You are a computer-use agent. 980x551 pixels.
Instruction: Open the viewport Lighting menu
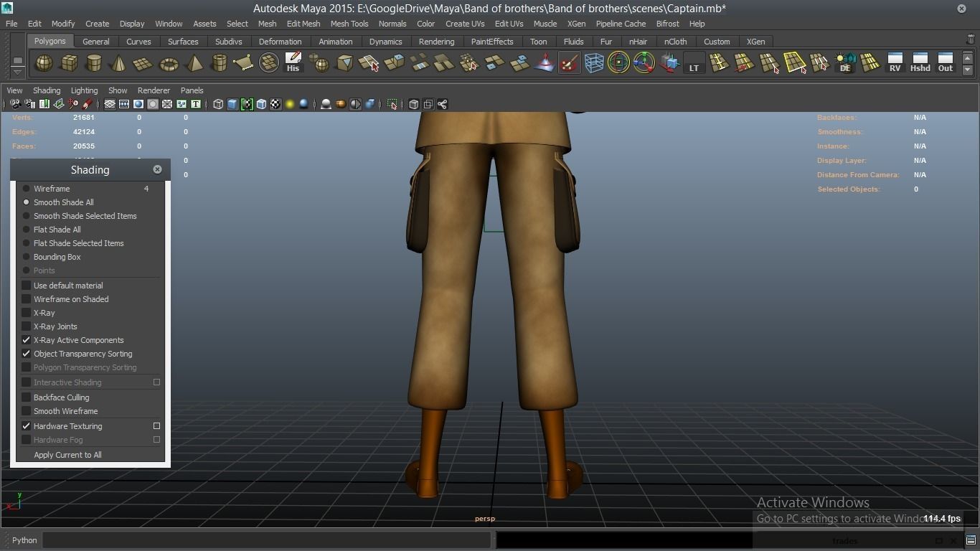click(x=84, y=90)
